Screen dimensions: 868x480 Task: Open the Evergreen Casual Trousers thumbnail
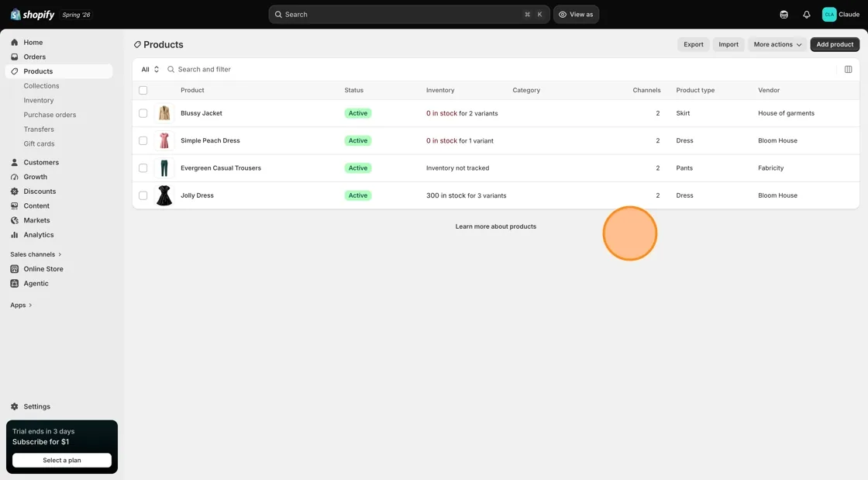[164, 167]
